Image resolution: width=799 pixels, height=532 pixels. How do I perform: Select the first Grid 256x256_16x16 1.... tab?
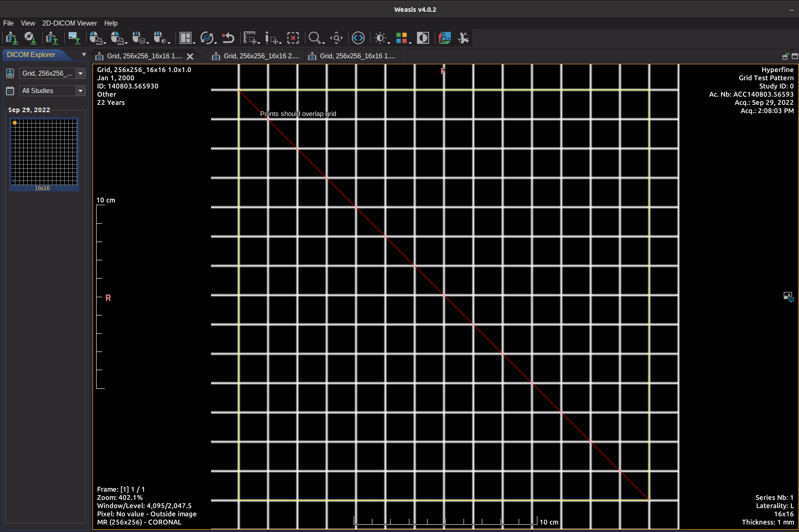click(x=144, y=56)
